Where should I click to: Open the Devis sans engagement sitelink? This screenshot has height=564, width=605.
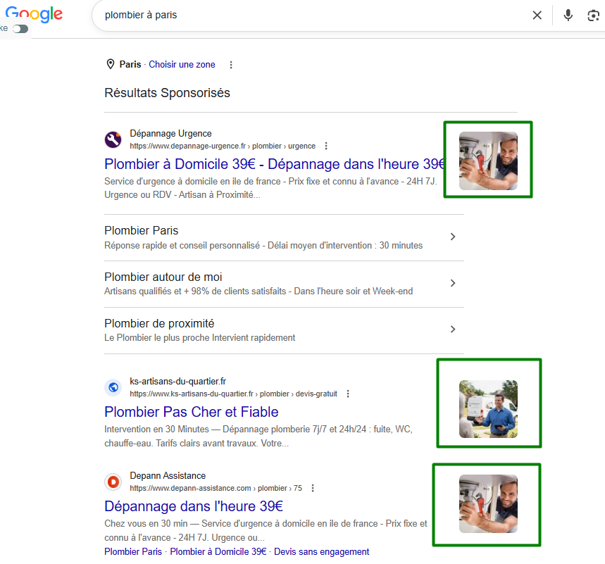pos(321,552)
